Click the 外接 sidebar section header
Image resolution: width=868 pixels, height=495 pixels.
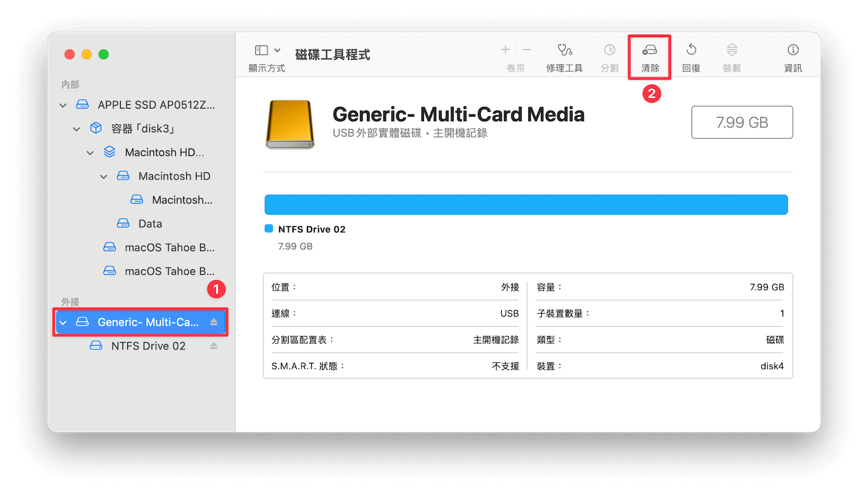(70, 301)
